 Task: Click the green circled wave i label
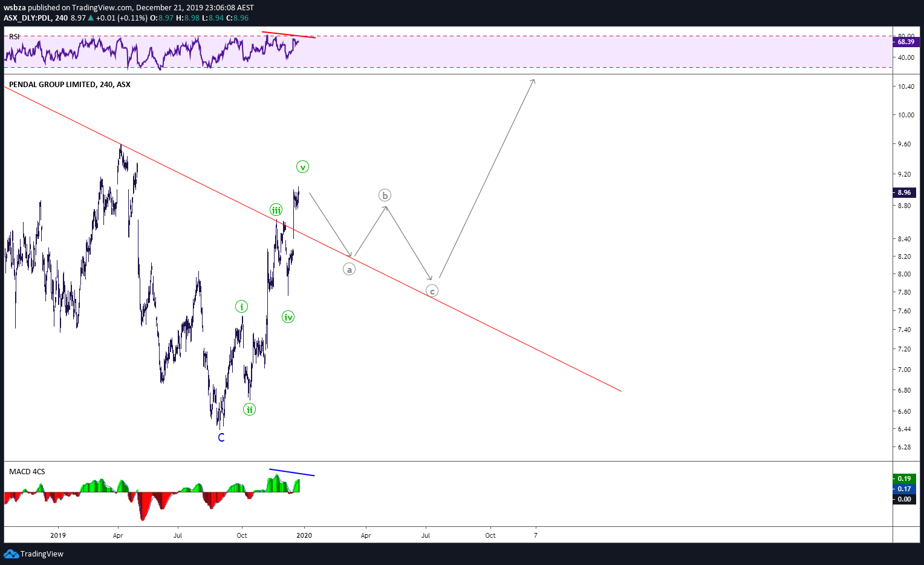[241, 307]
